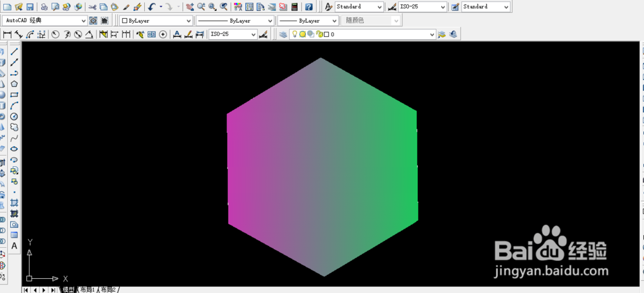Expand the color ByLayer dropdown
The width and height of the screenshot is (644, 293).
(x=189, y=21)
